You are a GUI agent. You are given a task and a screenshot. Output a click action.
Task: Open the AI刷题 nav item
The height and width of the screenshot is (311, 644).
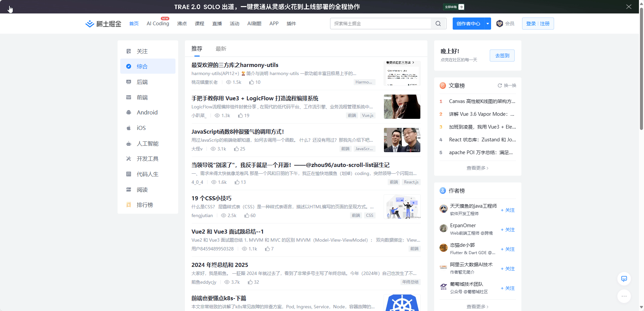click(x=254, y=24)
